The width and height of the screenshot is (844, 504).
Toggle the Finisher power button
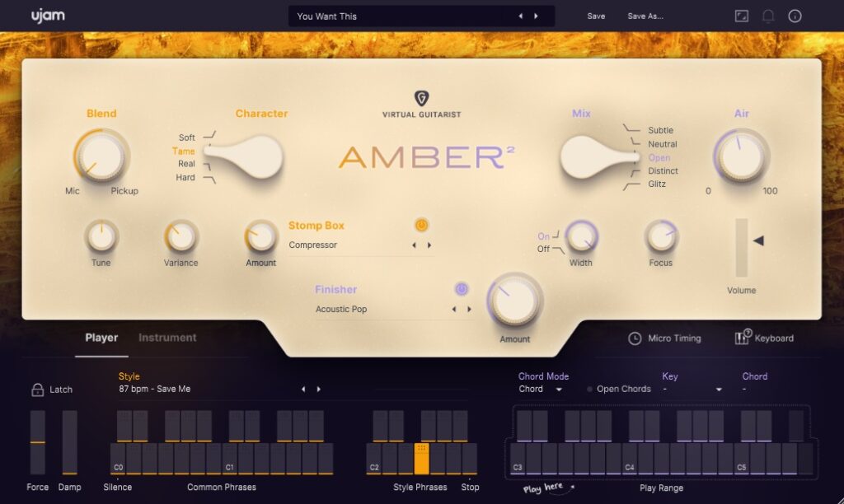coord(462,289)
